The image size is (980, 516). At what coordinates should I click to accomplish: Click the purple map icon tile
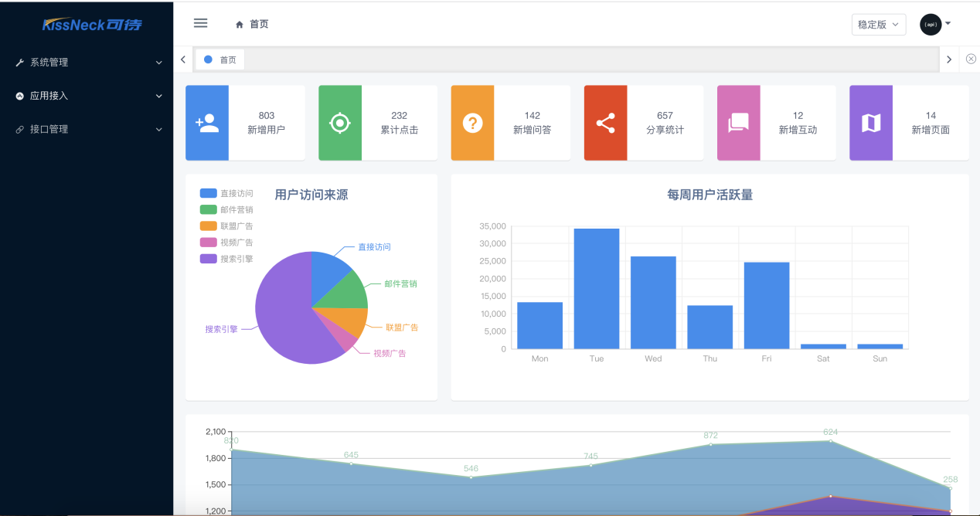point(871,123)
